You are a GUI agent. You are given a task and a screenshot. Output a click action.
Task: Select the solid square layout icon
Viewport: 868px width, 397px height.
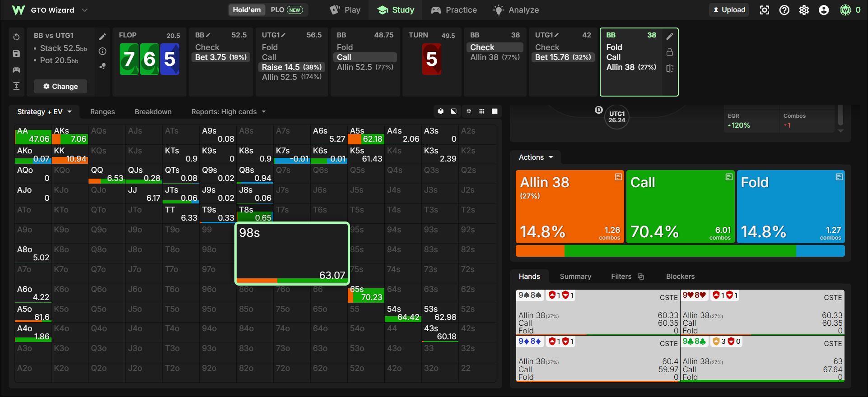click(x=495, y=111)
